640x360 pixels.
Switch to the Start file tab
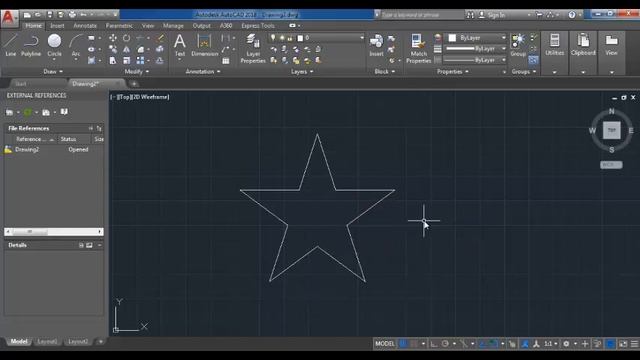point(21,84)
